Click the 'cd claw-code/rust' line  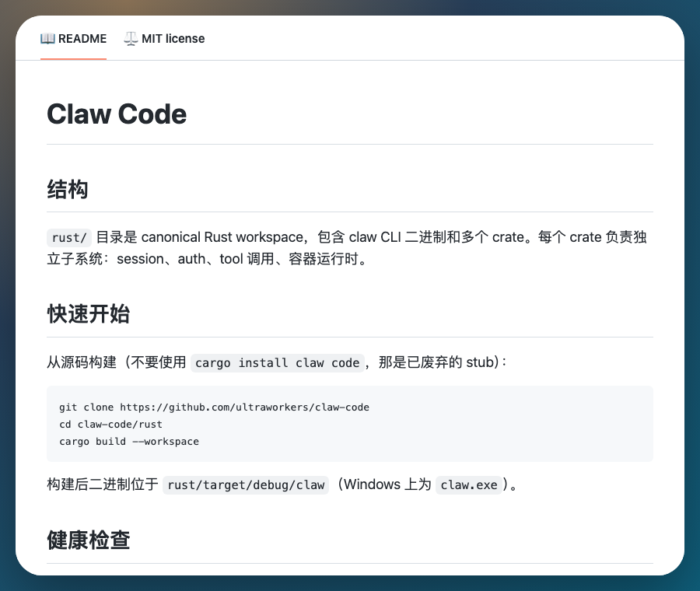click(x=110, y=424)
